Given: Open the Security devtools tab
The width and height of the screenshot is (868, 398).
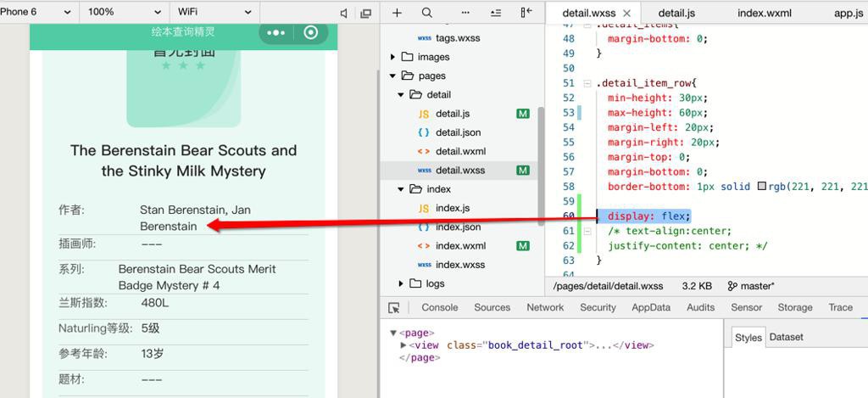Looking at the screenshot, I should pyautogui.click(x=598, y=307).
